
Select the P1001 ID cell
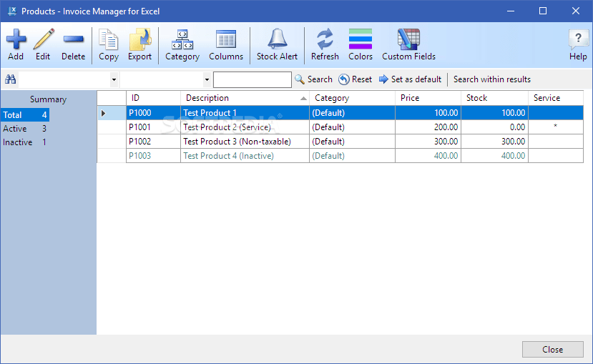point(153,127)
